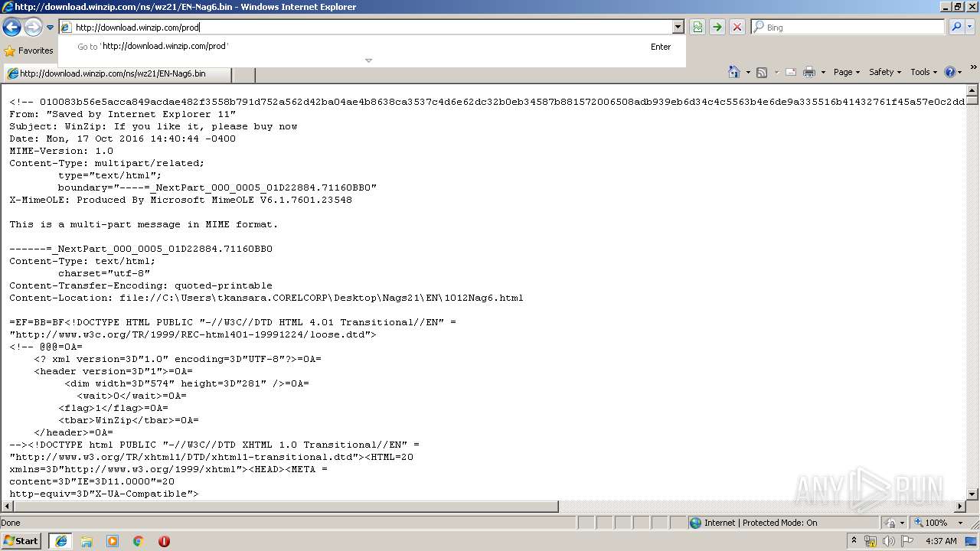Viewport: 980px width, 551px height.
Task: Click the horizontal scrollbar left arrow
Action: pos(6,507)
